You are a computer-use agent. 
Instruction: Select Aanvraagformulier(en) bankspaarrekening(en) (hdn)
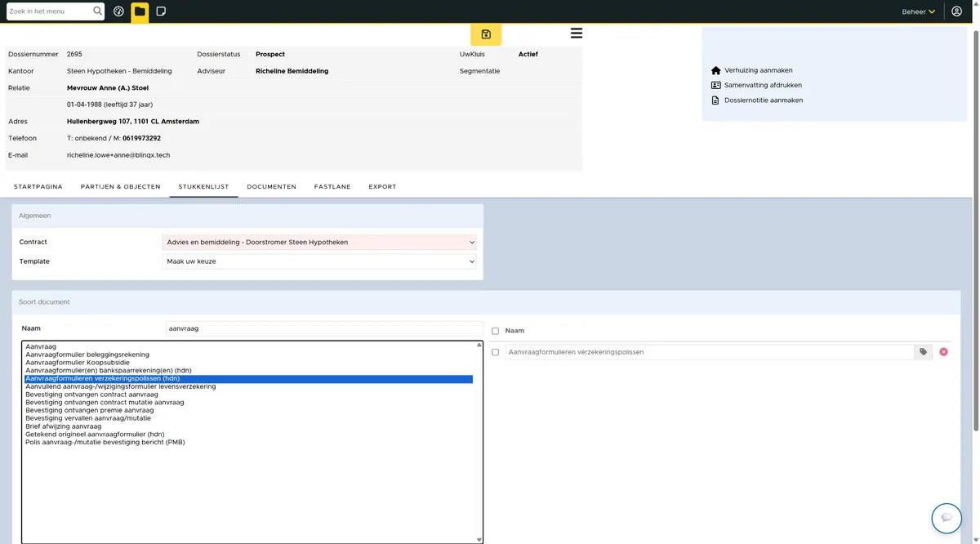point(248,371)
